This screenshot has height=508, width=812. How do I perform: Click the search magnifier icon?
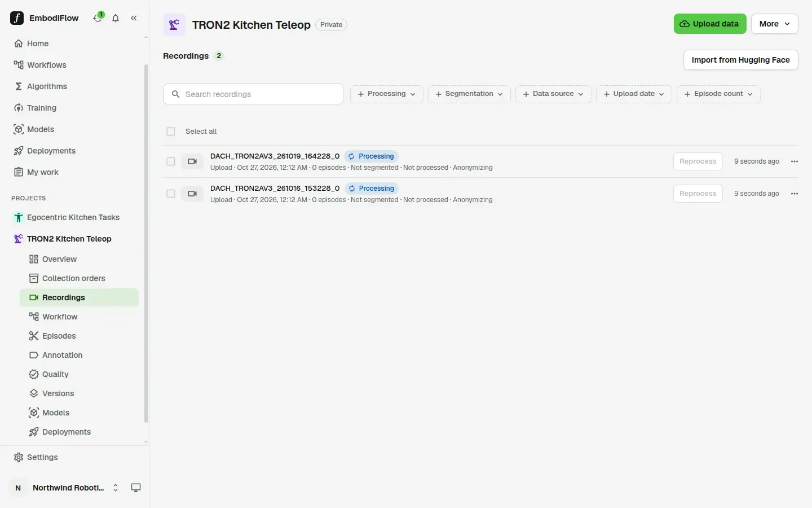(x=176, y=94)
